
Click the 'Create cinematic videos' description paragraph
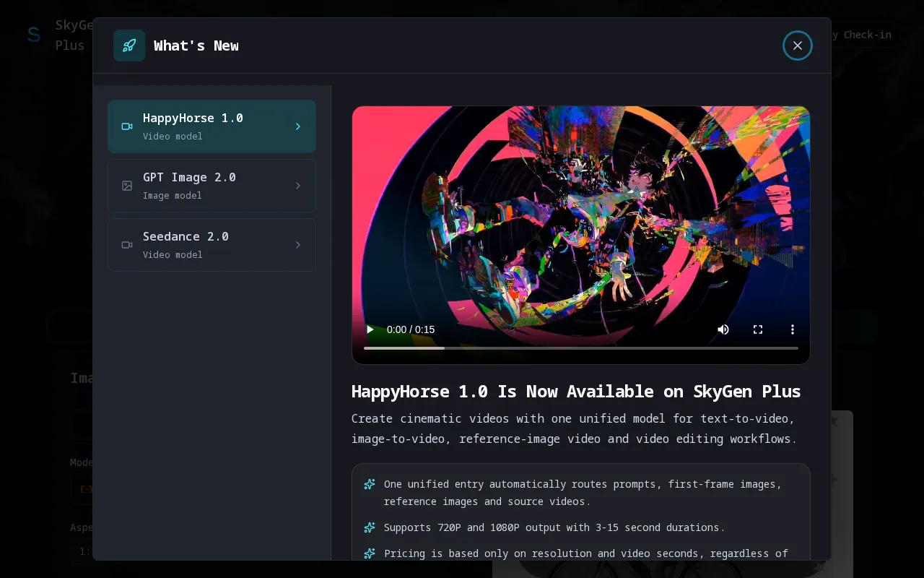(x=574, y=428)
